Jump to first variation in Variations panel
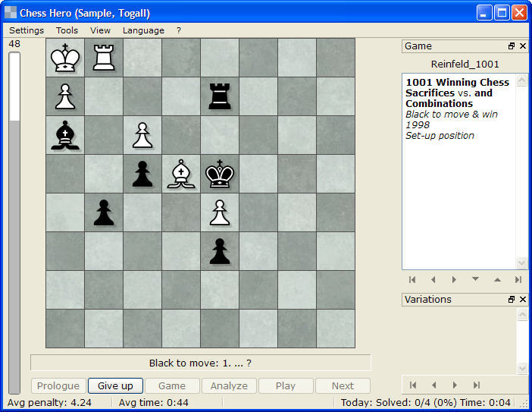 [413, 385]
